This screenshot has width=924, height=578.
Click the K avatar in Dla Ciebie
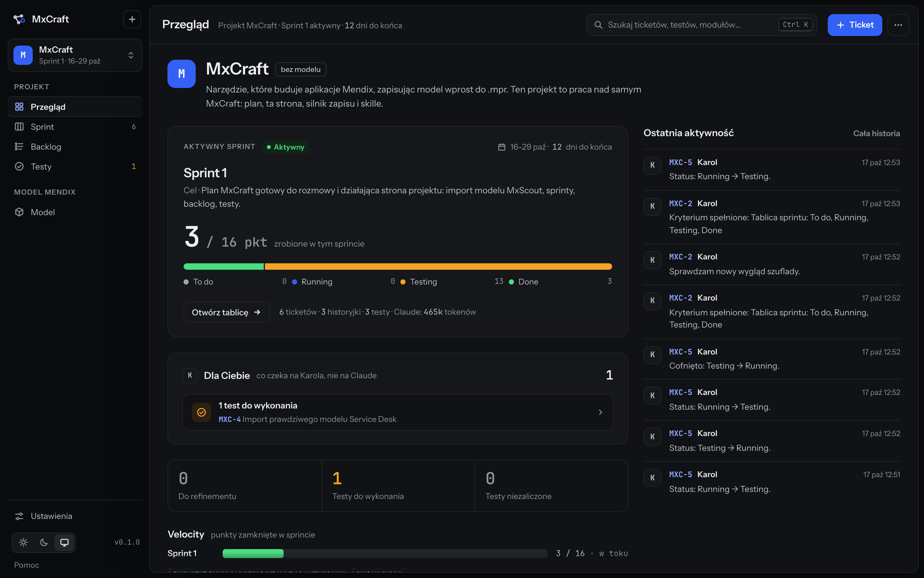(190, 375)
